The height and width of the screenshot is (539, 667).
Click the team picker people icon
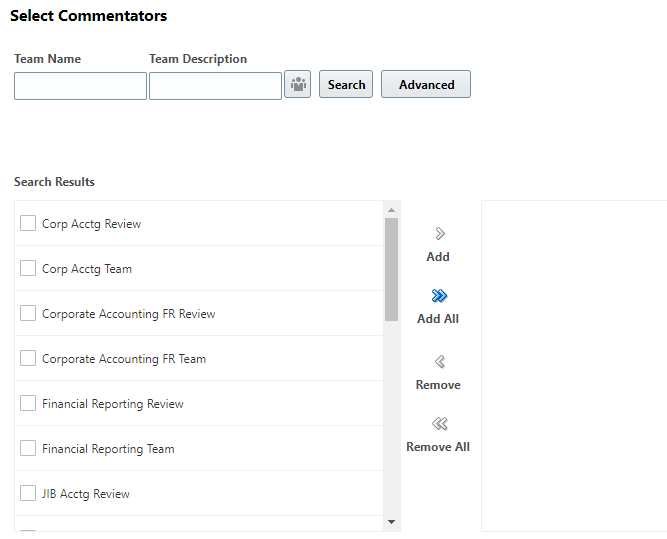click(297, 84)
